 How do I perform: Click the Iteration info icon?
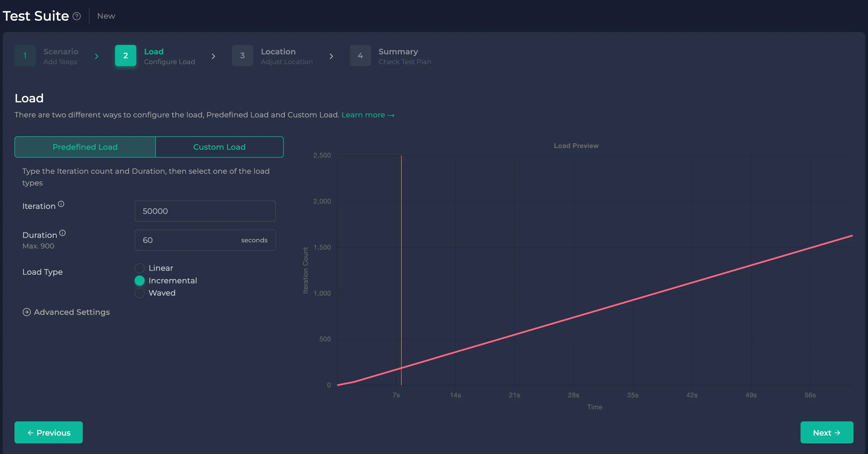coord(61,203)
